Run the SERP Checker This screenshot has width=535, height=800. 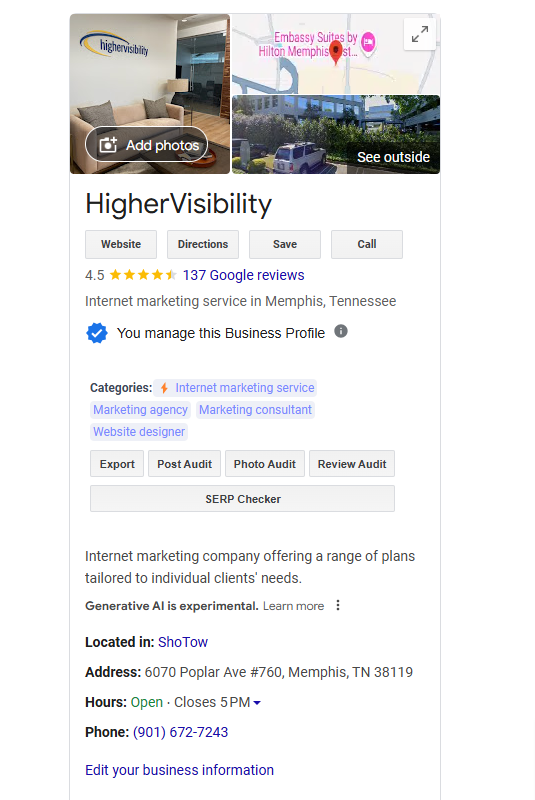(242, 498)
